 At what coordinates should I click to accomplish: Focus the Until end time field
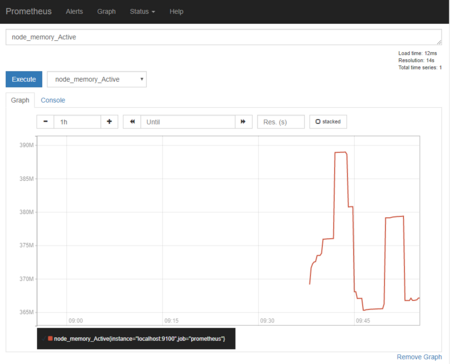click(x=188, y=122)
